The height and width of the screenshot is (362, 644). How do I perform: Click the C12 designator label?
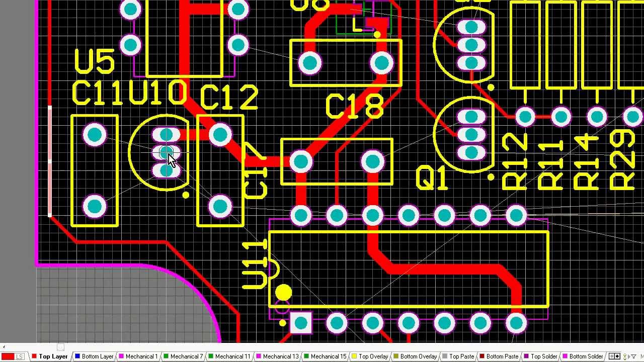click(229, 98)
